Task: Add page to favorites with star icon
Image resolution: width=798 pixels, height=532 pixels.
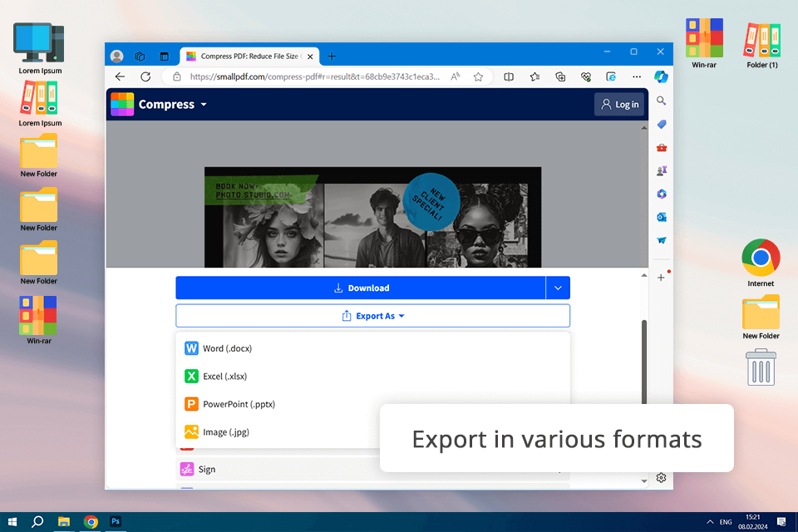Action: (x=479, y=76)
